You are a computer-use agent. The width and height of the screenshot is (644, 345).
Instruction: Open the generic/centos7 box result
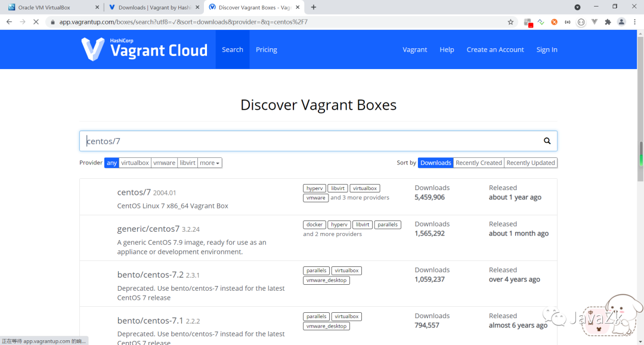point(148,228)
